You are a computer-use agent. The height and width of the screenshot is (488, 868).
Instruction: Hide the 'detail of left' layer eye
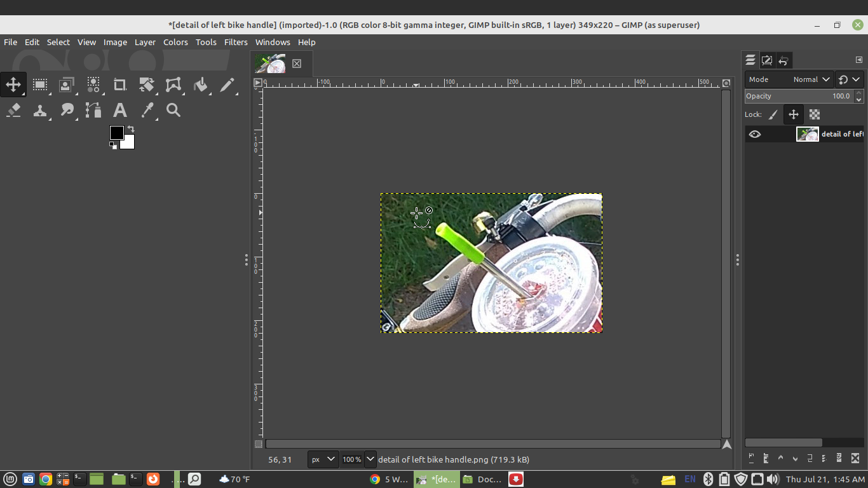point(754,134)
